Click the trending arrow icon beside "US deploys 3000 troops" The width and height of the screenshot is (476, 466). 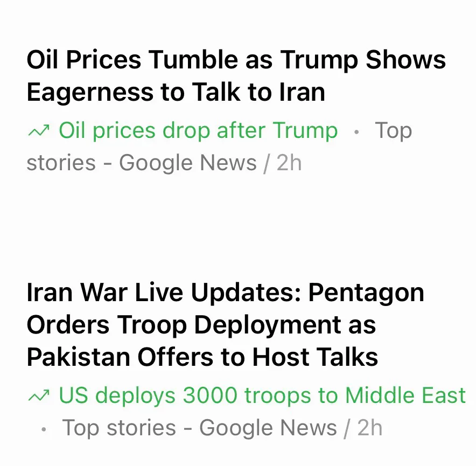click(x=38, y=397)
